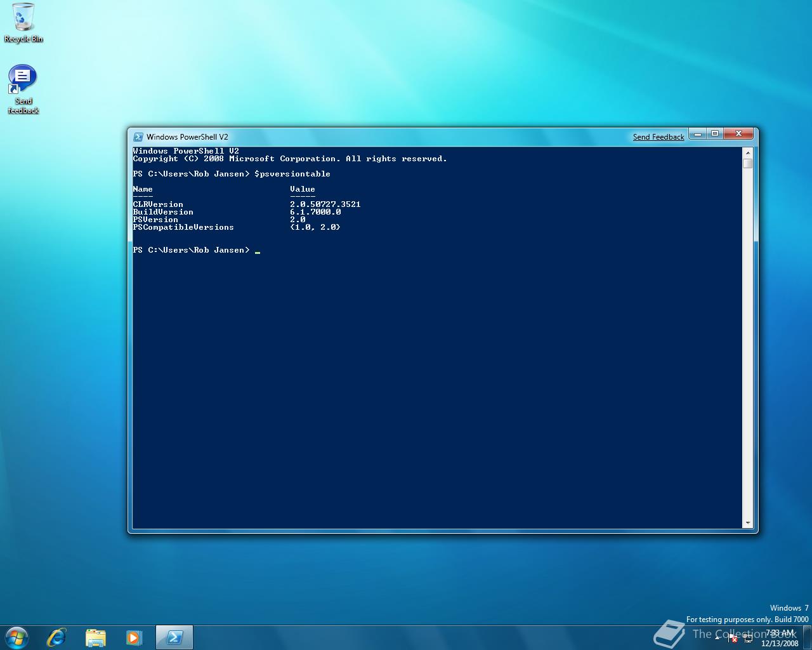Screen dimensions: 812x650
Task: Launch Internet Explorer from the taskbar
Action: coord(56,637)
